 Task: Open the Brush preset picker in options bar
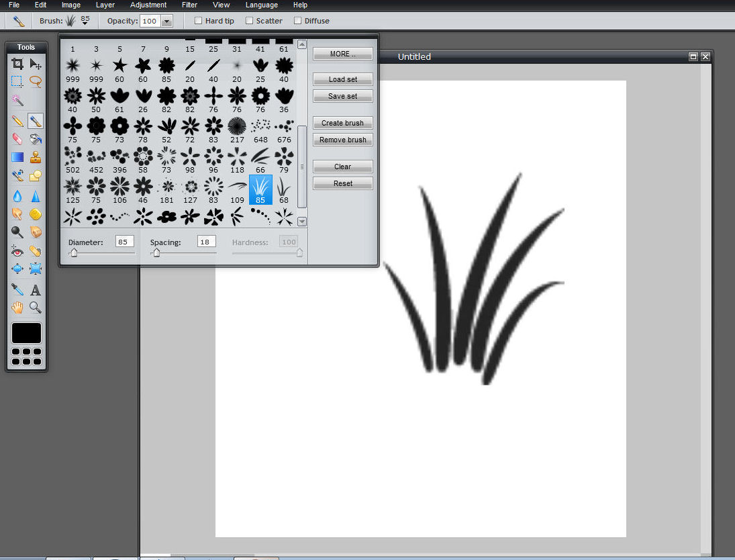pyautogui.click(x=78, y=21)
